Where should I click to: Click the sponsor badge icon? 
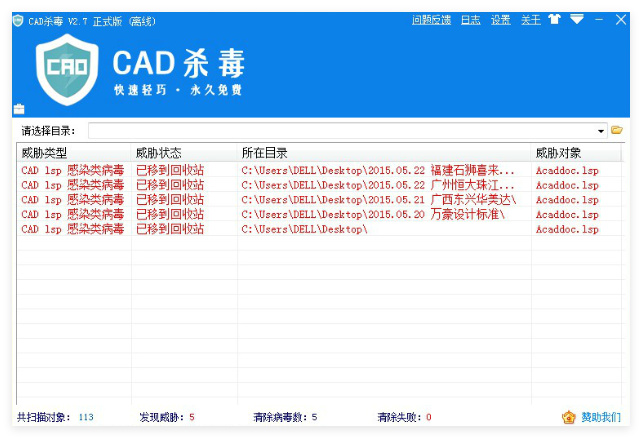coord(569,417)
